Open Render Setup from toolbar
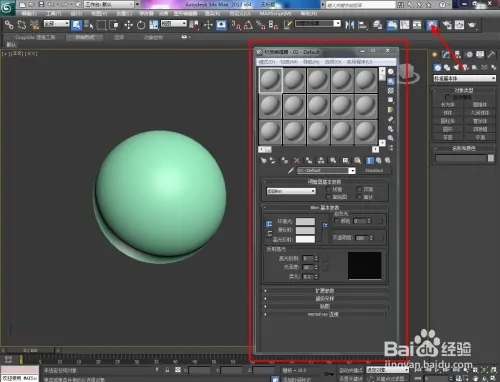 446,25
